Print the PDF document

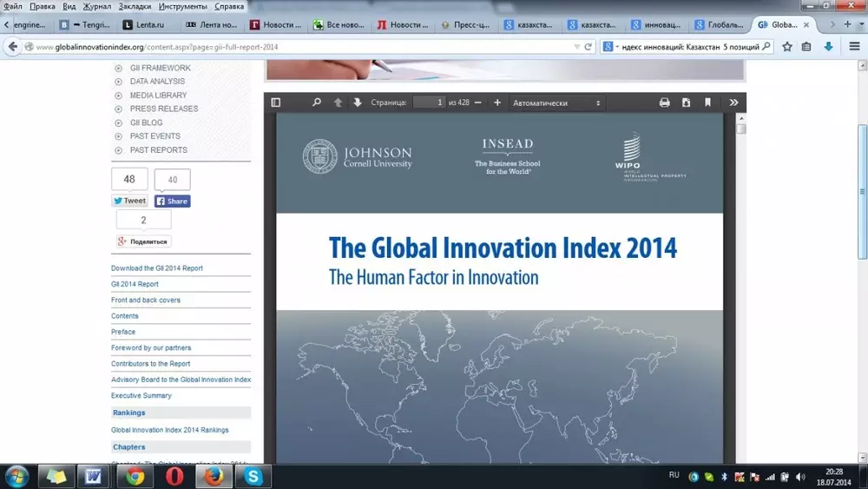click(665, 102)
